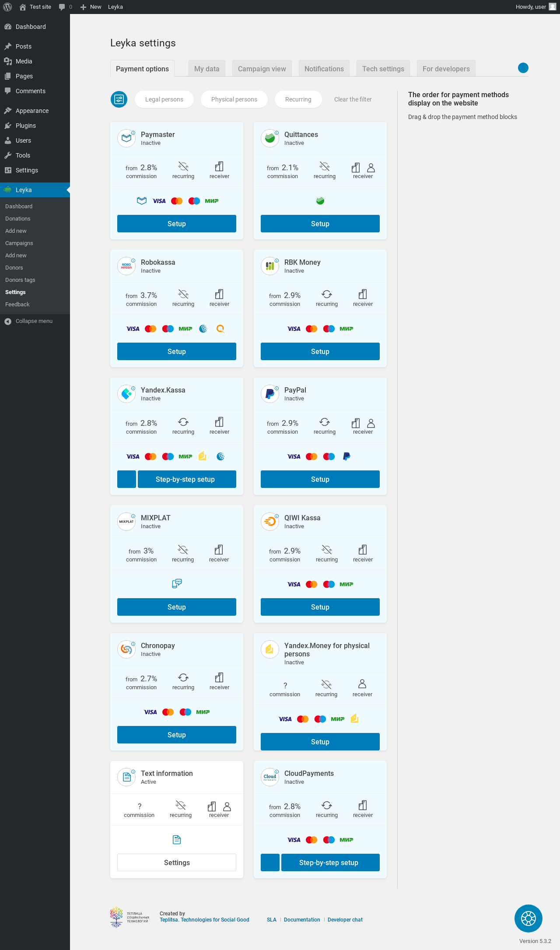
Task: Open Media in the sidebar
Action: pyautogui.click(x=35, y=61)
